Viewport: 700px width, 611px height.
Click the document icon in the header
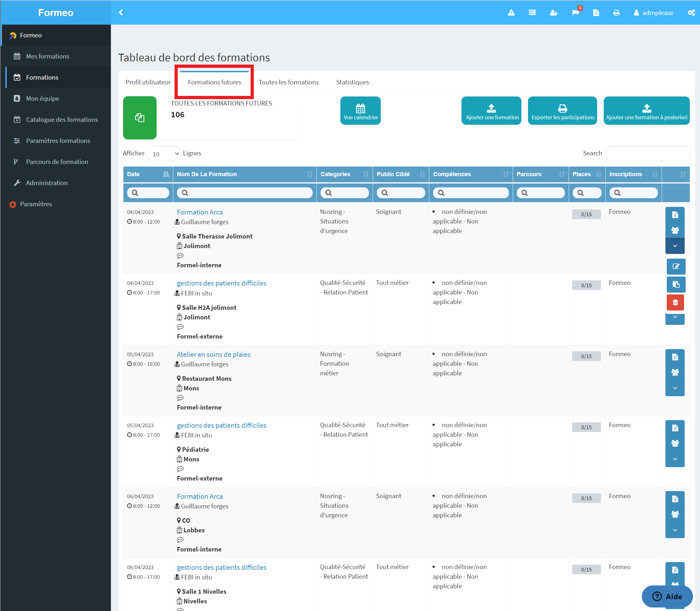pyautogui.click(x=596, y=12)
